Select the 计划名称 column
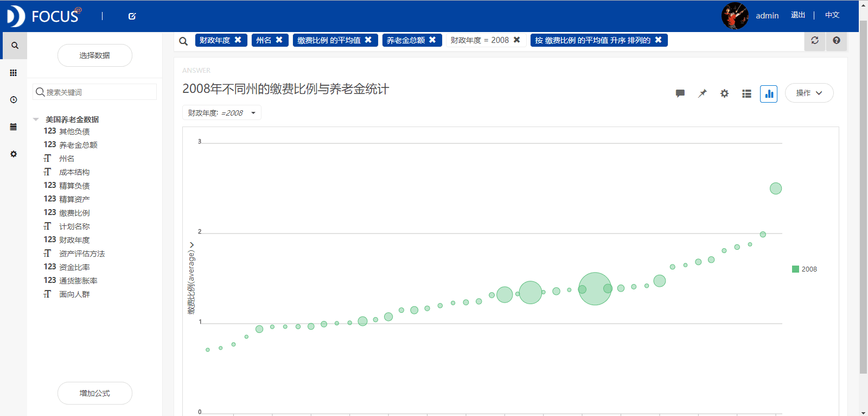 74,226
